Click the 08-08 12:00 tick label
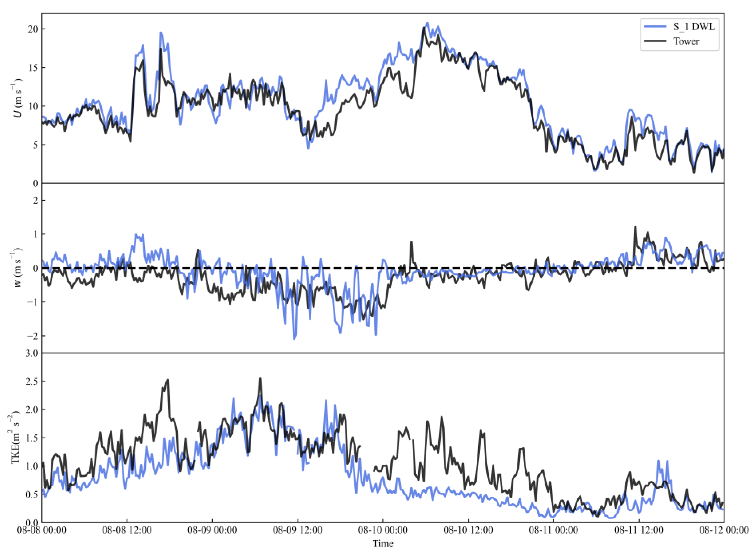756x557 pixels. tap(127, 530)
